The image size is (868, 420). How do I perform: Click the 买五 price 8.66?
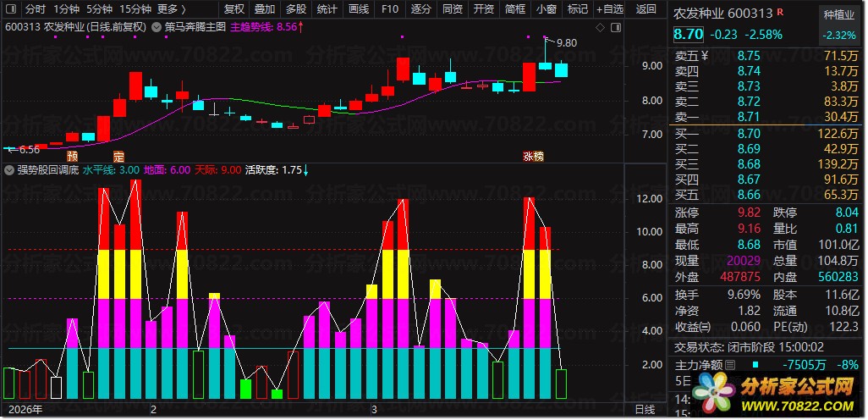pos(749,195)
